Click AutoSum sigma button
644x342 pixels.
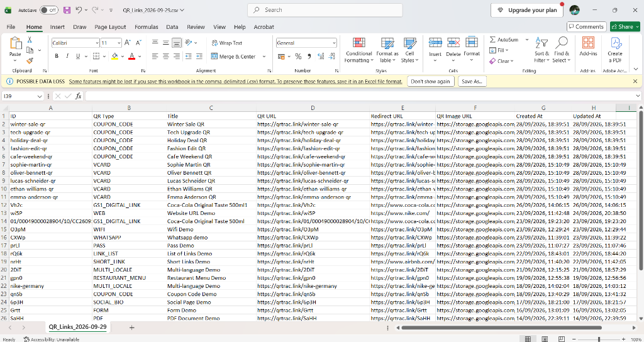click(504, 40)
